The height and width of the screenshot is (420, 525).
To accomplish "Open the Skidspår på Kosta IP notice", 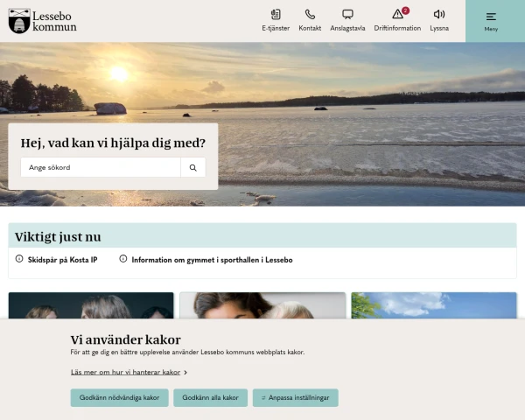I will 62,260.
